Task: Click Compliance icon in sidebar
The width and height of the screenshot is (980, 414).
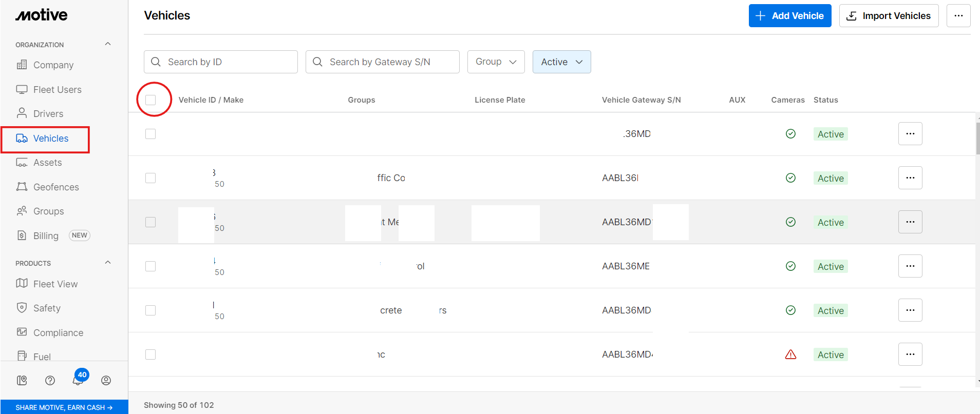Action: (x=22, y=332)
